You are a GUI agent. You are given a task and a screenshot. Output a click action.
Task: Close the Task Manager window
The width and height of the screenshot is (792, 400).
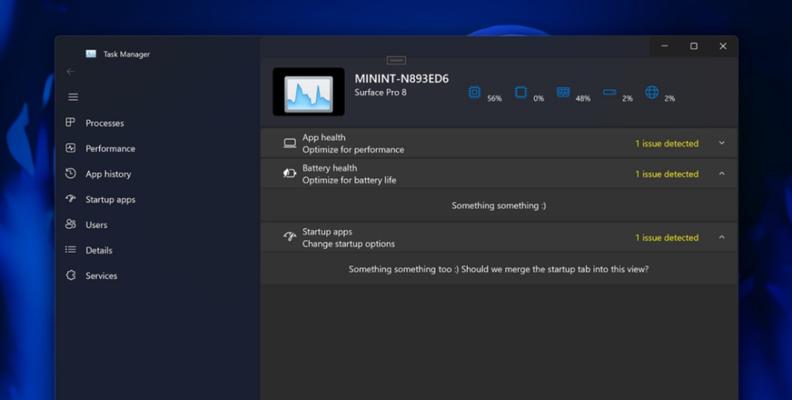click(723, 46)
